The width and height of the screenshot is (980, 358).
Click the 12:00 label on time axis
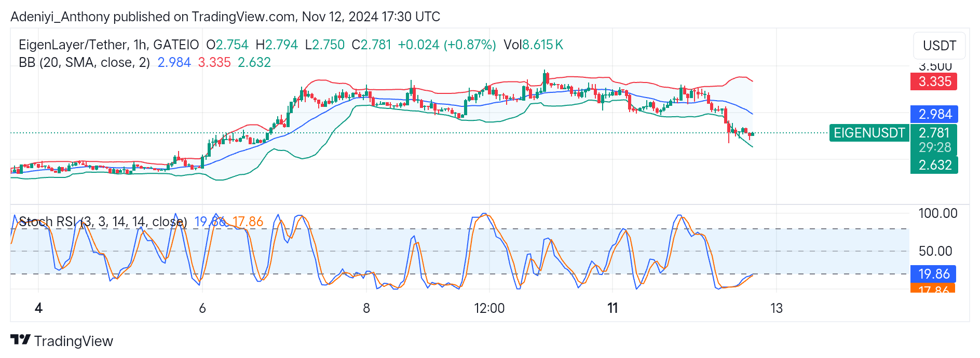click(489, 308)
